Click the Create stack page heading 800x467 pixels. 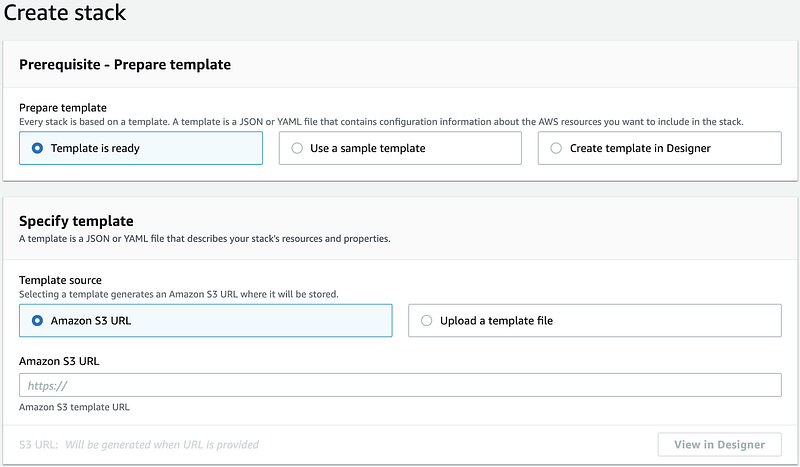pos(65,12)
